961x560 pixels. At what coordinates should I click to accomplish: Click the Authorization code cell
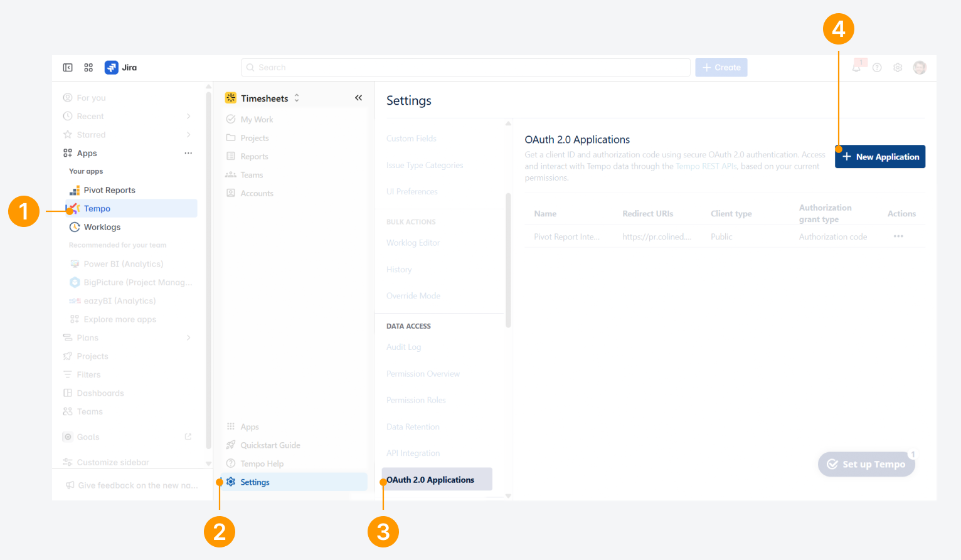pyautogui.click(x=833, y=236)
